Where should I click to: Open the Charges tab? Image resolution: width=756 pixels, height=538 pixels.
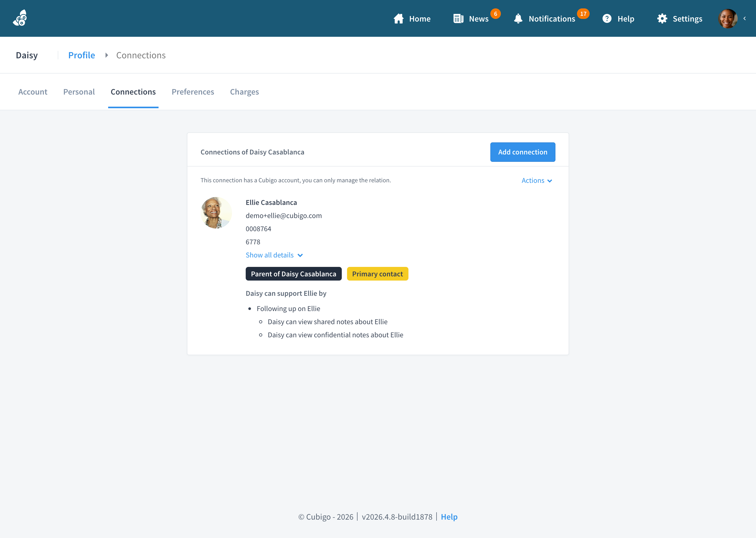(244, 92)
